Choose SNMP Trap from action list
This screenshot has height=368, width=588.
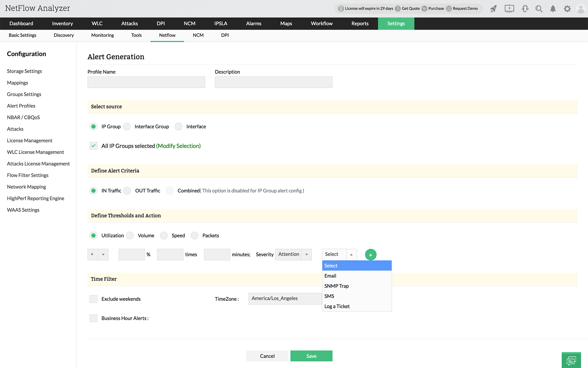[x=336, y=286]
